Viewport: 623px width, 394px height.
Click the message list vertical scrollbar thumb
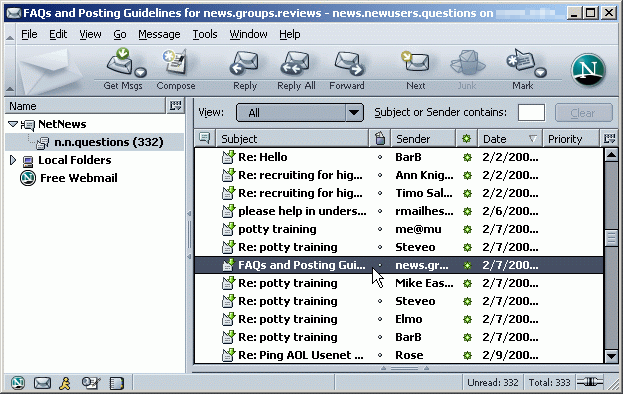coord(611,238)
